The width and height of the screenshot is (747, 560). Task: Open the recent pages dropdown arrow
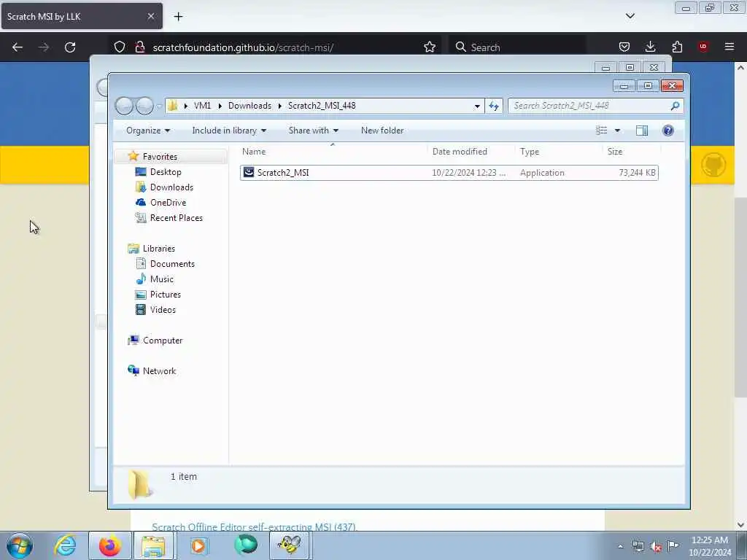click(x=159, y=106)
